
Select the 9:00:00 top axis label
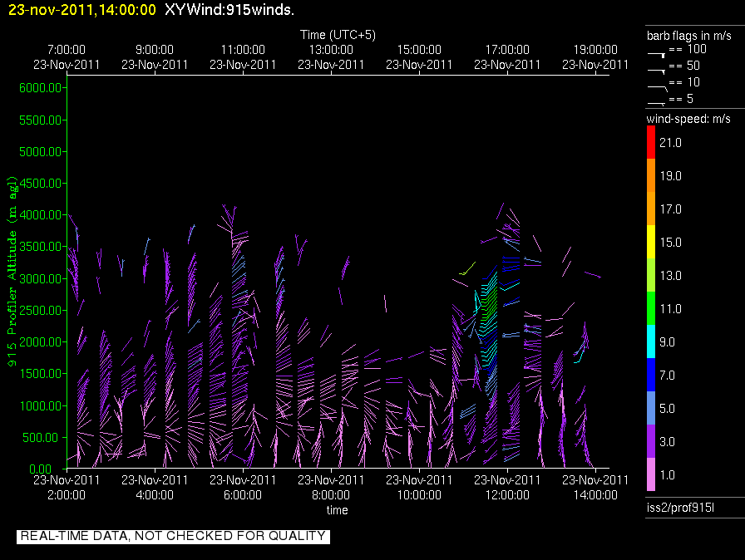click(155, 50)
